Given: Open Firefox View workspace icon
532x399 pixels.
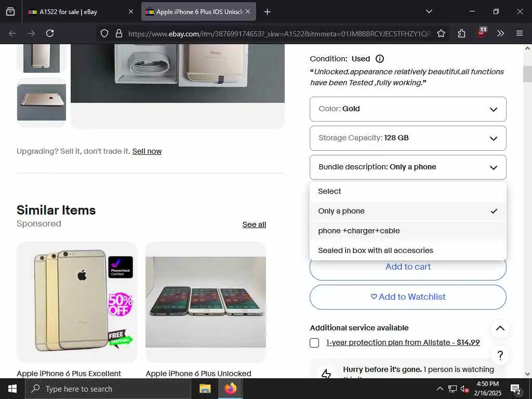Looking at the screenshot, I should [10, 12].
